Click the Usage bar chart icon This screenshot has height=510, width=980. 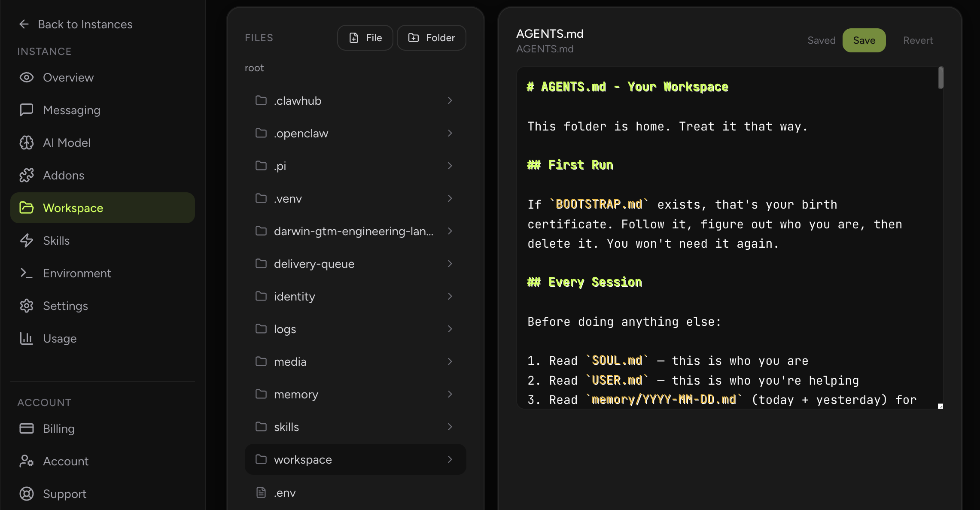27,339
